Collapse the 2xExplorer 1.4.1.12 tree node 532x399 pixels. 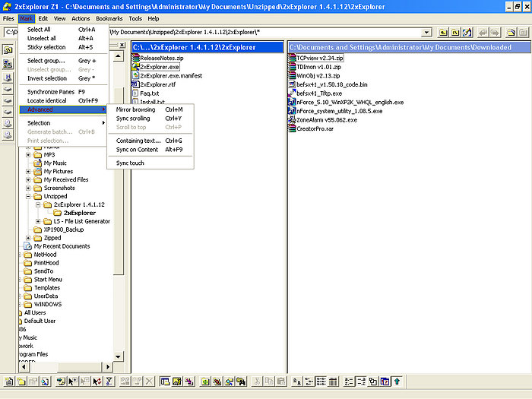coord(38,204)
